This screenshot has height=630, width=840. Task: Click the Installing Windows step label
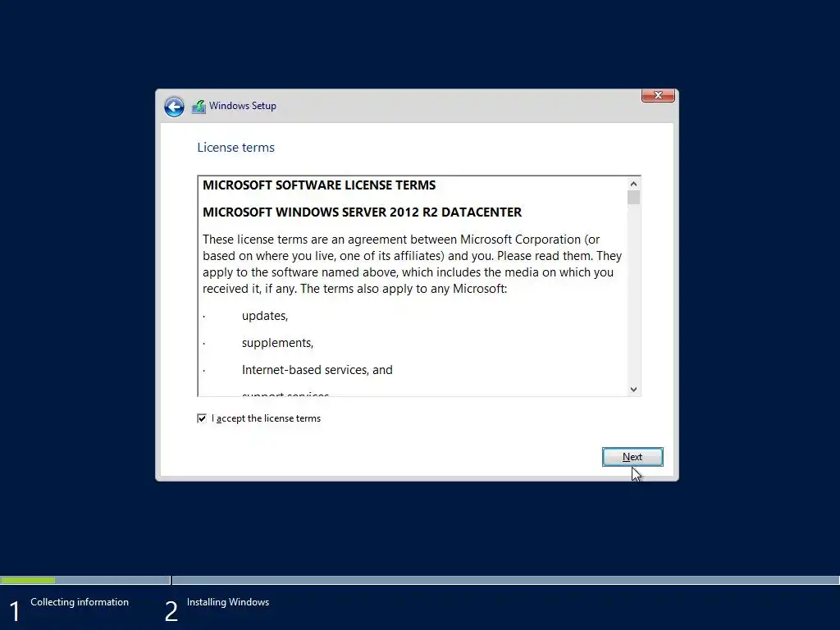[x=228, y=602]
